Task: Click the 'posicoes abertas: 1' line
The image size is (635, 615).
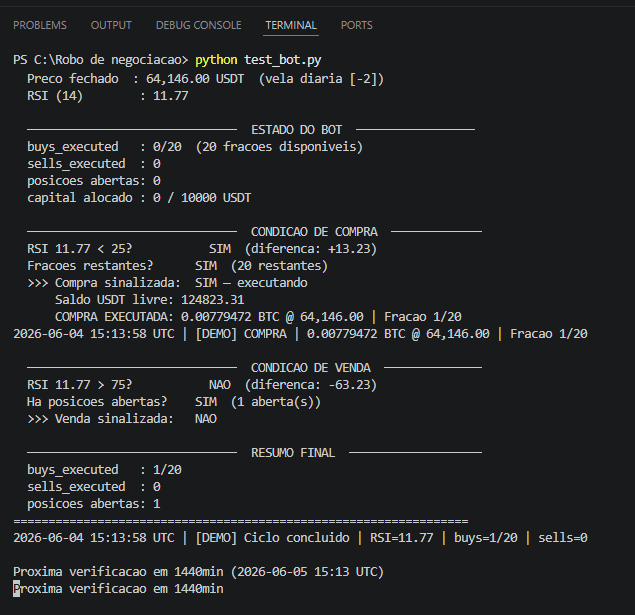Action: click(94, 504)
